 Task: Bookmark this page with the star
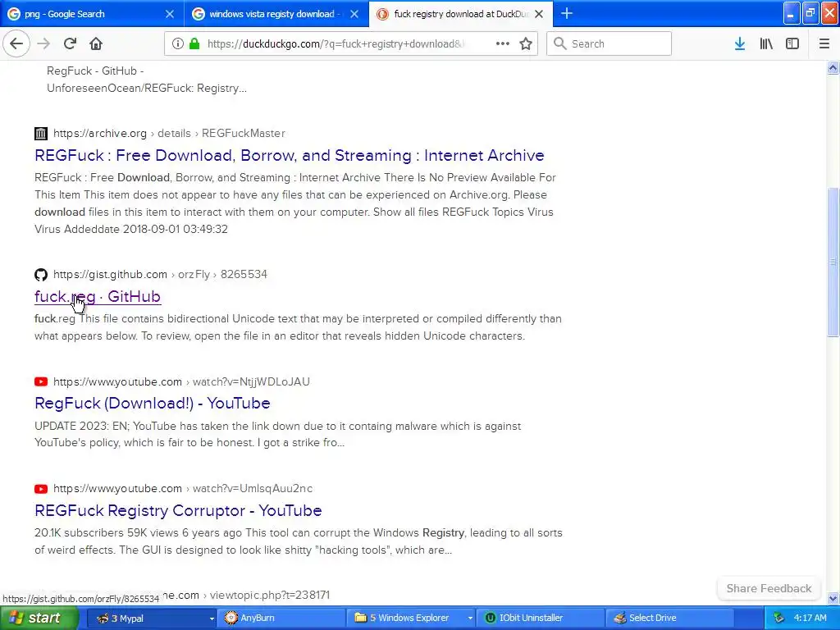click(526, 44)
